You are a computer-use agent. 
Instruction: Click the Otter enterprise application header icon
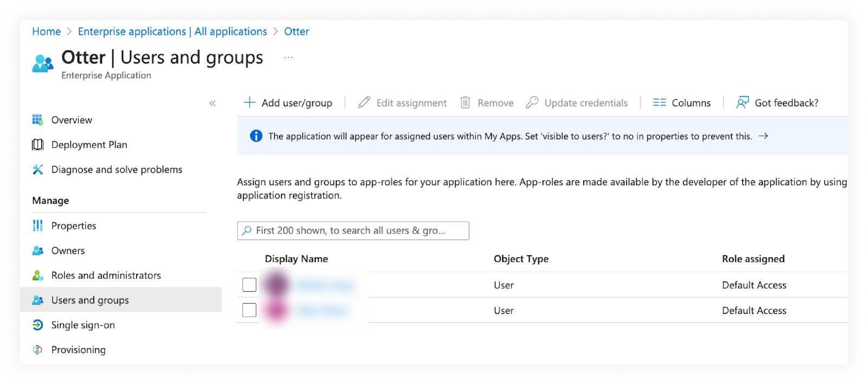43,64
